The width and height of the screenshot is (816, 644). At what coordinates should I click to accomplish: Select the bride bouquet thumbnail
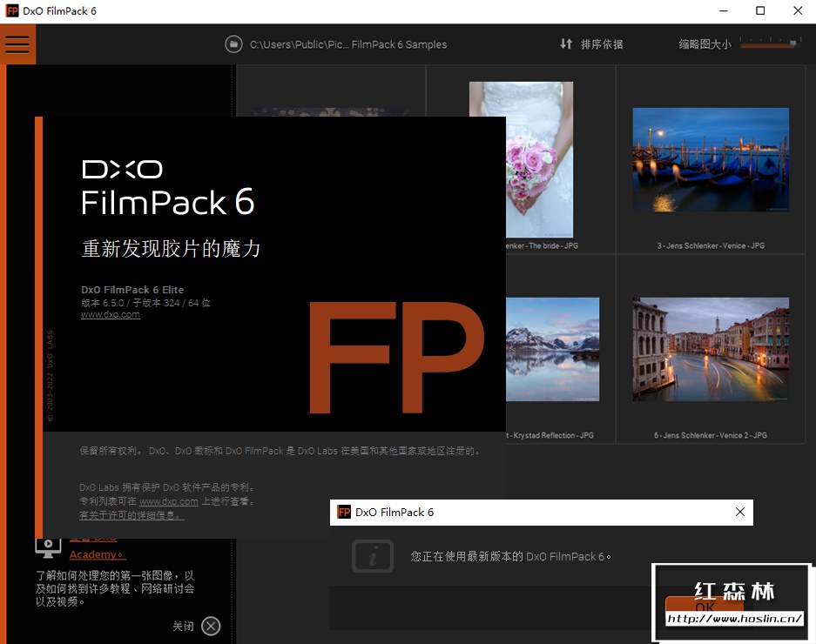pos(539,159)
